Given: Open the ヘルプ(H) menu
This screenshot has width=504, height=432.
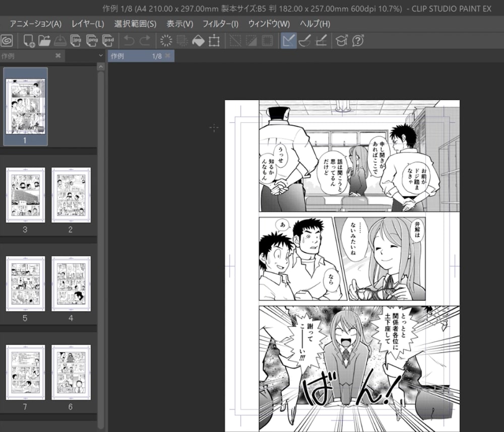Looking at the screenshot, I should 315,24.
